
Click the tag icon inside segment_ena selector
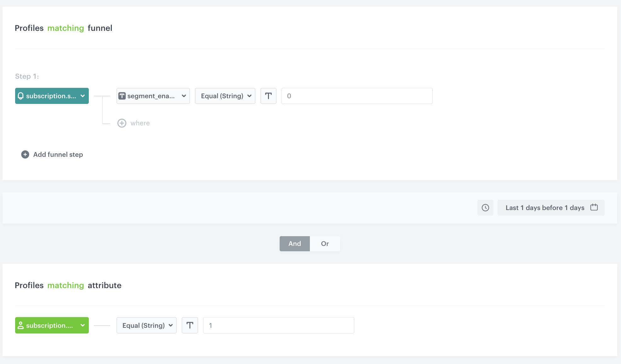point(122,96)
